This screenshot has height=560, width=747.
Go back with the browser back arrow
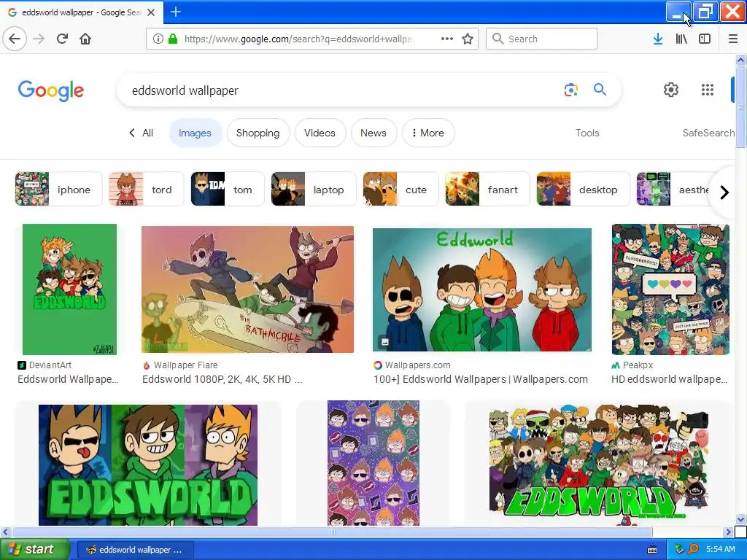click(15, 39)
